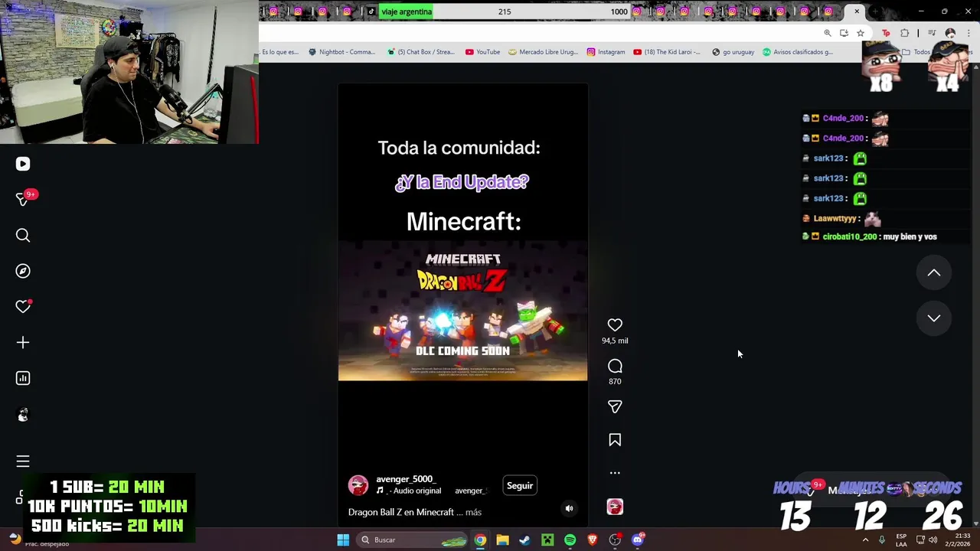This screenshot has width=980, height=551.
Task: Open The Kid Laroi bookmark
Action: (667, 52)
